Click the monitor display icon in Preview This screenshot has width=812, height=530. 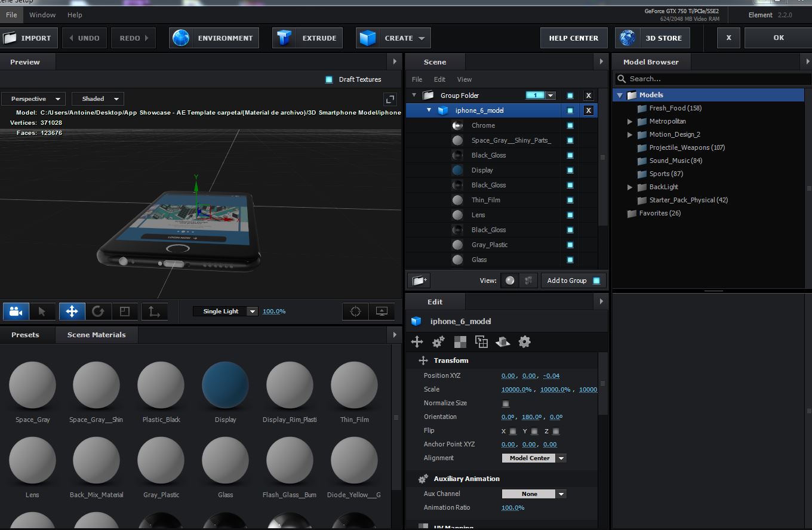coord(382,312)
